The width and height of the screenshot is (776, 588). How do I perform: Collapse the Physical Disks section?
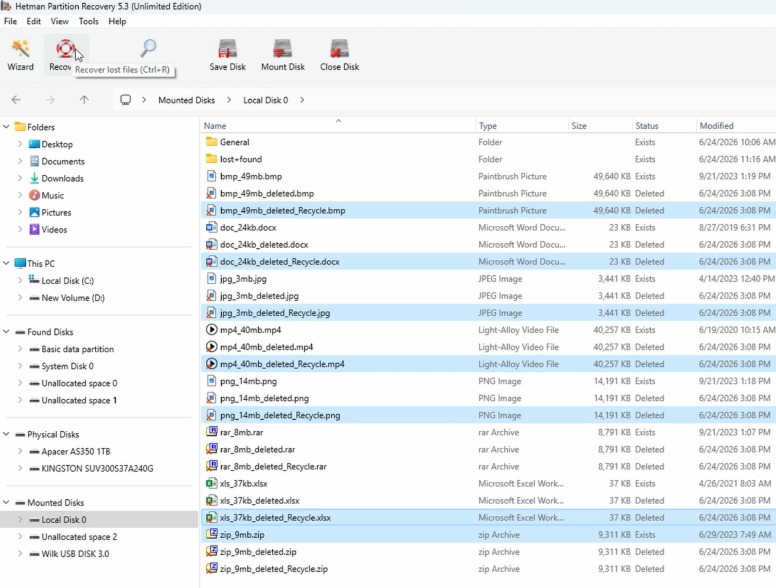tap(6, 434)
